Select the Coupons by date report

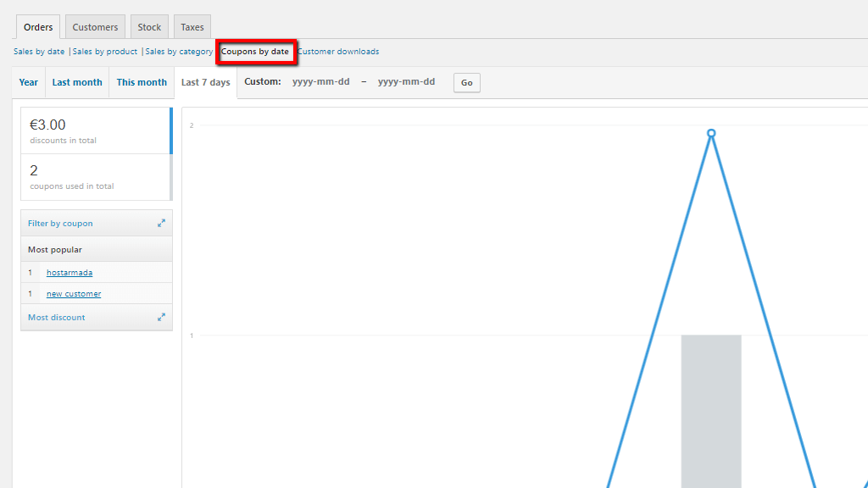point(255,52)
